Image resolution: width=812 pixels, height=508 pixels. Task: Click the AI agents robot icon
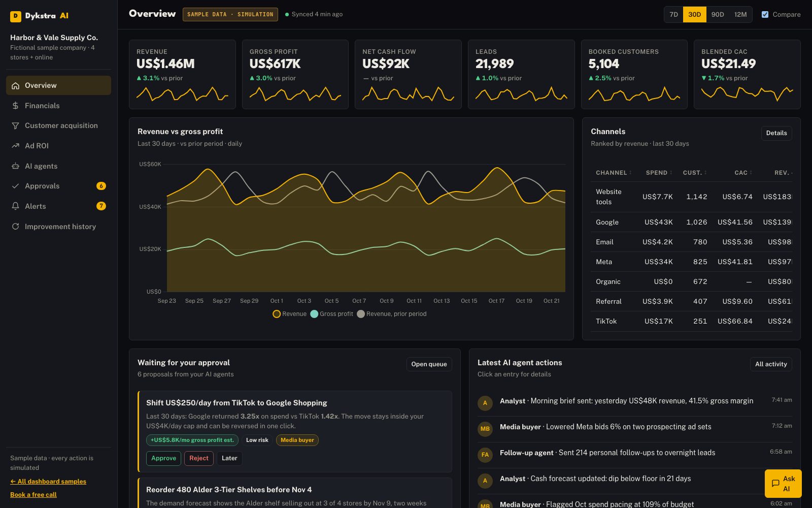point(15,166)
